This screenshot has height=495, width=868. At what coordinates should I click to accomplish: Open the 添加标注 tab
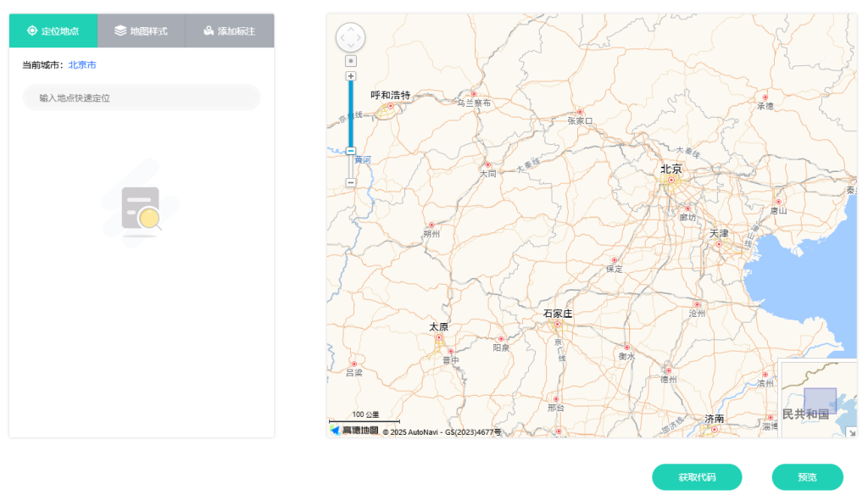click(x=230, y=31)
